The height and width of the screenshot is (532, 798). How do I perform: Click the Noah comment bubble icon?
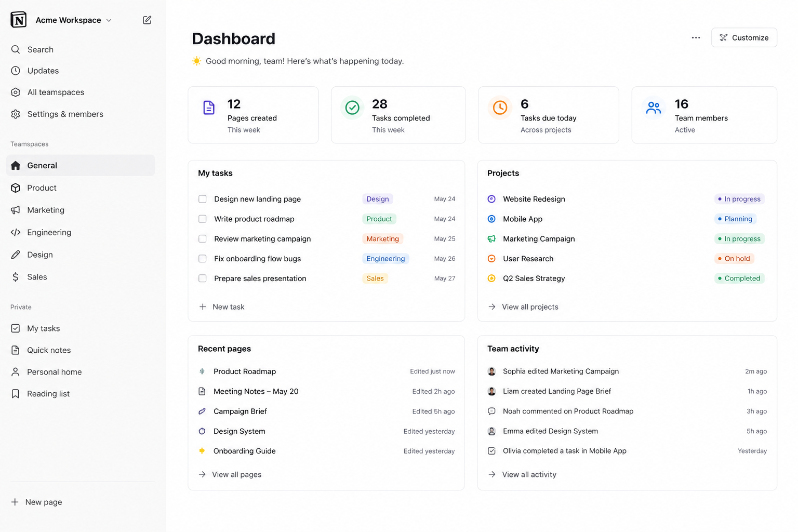[491, 411]
